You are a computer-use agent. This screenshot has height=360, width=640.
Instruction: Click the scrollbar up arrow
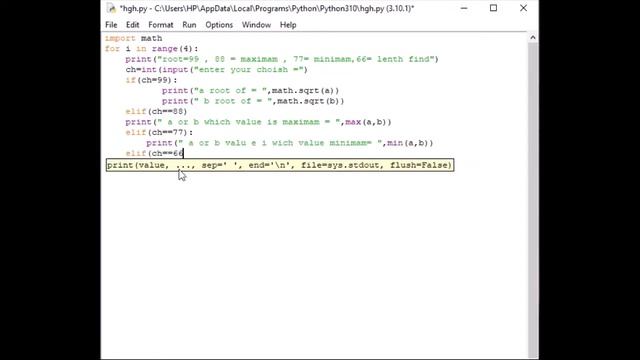pyautogui.click(x=533, y=38)
